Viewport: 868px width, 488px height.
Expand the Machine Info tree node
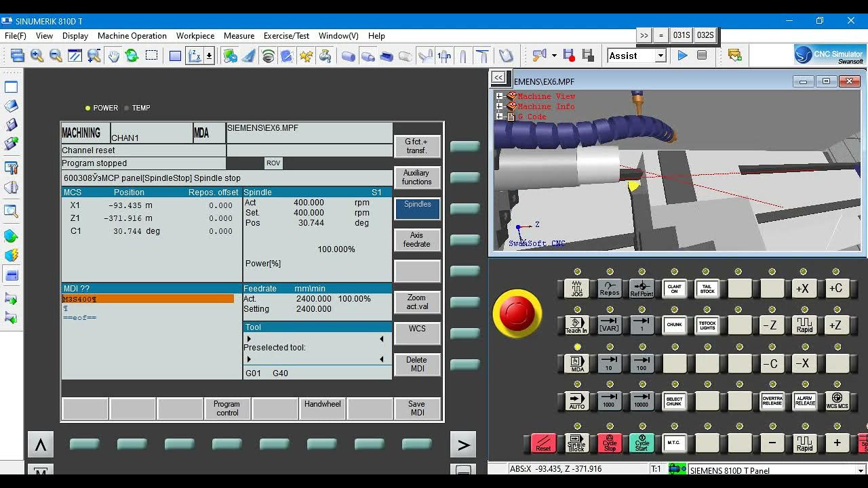click(499, 106)
